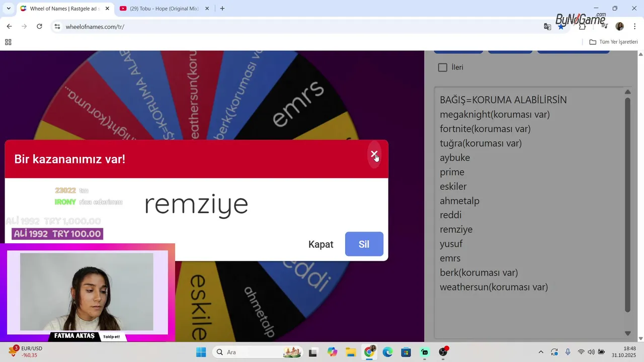Switch to the Tobu - Hope YouTube tab
644x362 pixels.
pos(164,9)
